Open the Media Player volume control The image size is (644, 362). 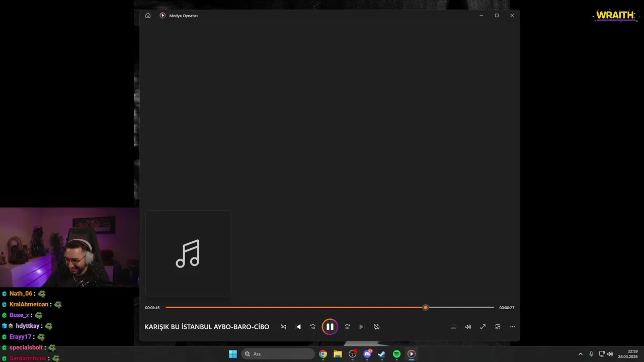click(x=468, y=327)
